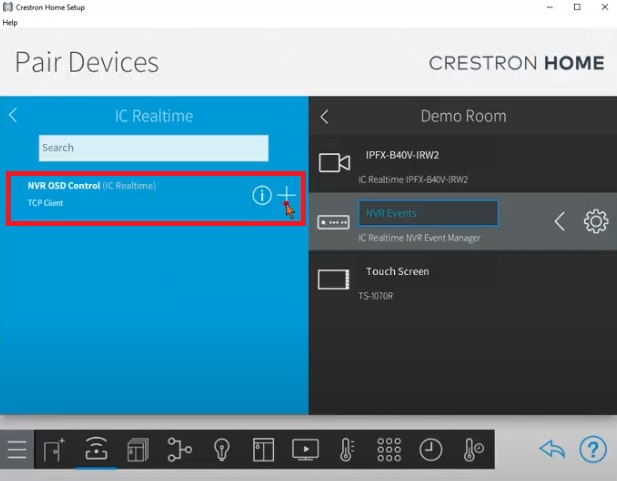Open the keypad grid icon
Viewport: 617px width, 481px height.
(389, 450)
